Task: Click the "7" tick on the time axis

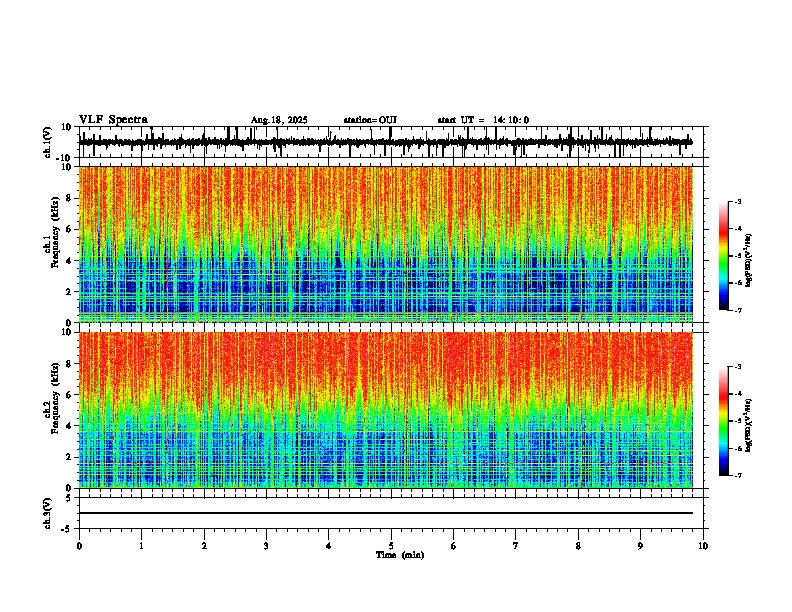Action: click(516, 546)
